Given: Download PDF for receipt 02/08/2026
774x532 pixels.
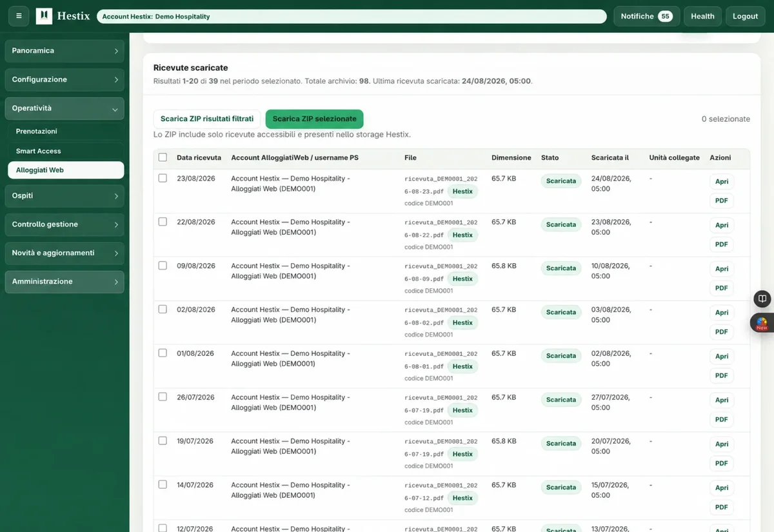Looking at the screenshot, I should tap(722, 332).
